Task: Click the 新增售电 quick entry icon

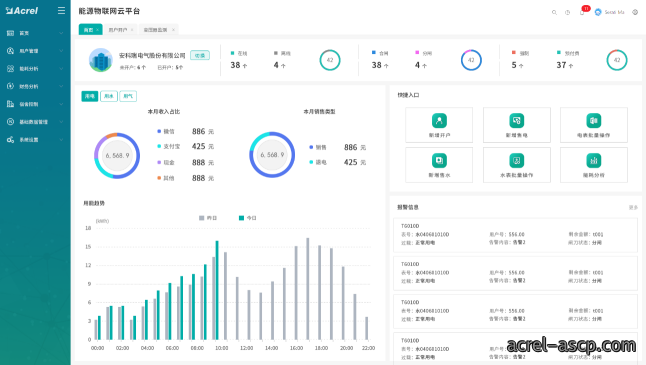Action: coord(517,121)
